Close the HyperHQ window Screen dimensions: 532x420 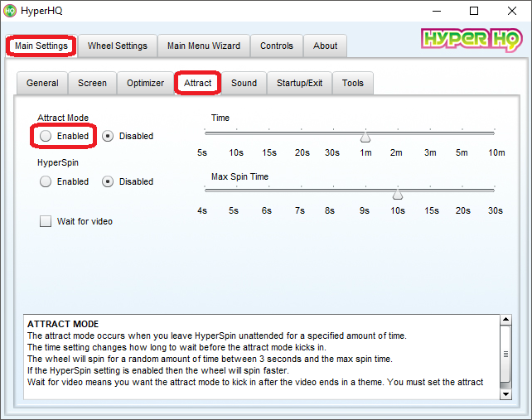coord(512,12)
